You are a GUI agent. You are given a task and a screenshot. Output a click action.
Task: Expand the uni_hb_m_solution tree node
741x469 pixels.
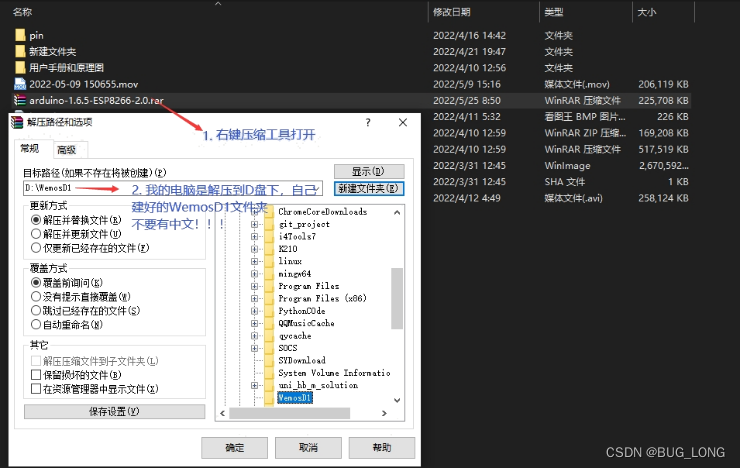[254, 385]
